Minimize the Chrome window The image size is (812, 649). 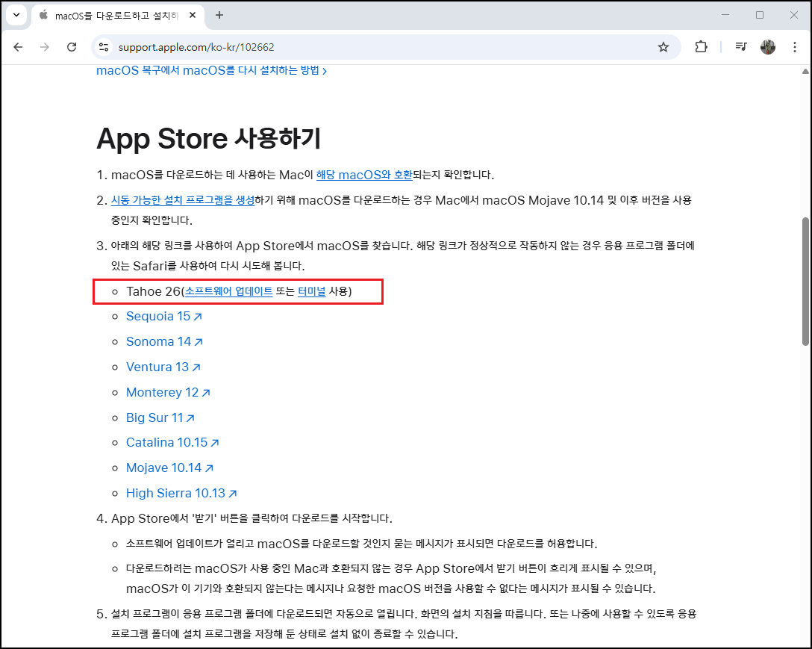[725, 15]
